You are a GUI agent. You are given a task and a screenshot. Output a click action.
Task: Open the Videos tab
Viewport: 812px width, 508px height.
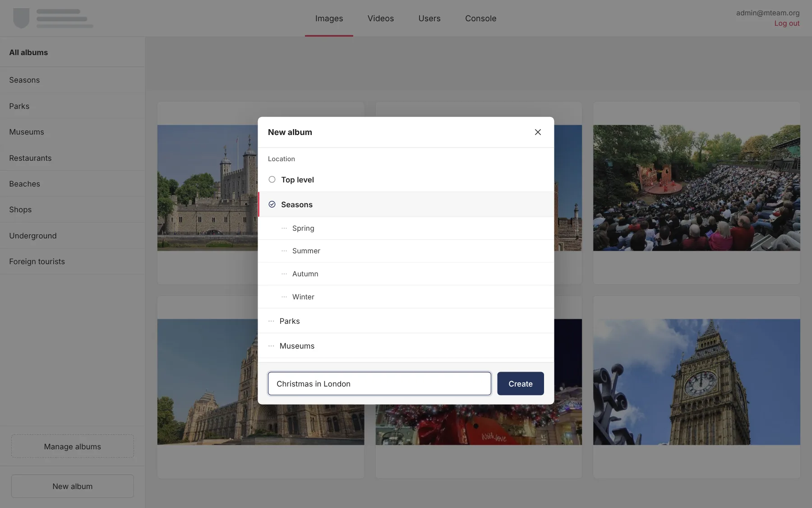coord(381,19)
